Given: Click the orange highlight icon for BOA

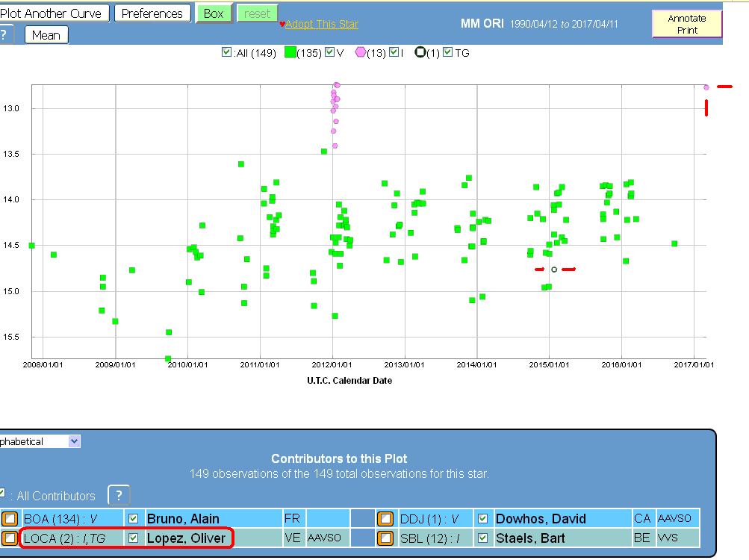Looking at the screenshot, I should coord(10,519).
